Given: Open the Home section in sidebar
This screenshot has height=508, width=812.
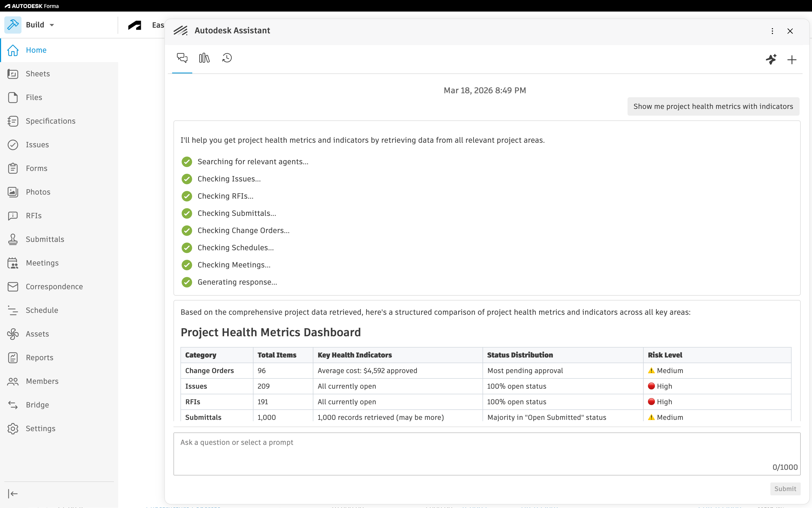Looking at the screenshot, I should (59, 50).
